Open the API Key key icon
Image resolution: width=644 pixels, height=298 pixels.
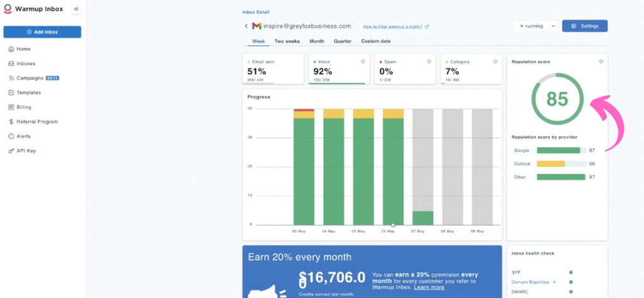pyautogui.click(x=11, y=151)
